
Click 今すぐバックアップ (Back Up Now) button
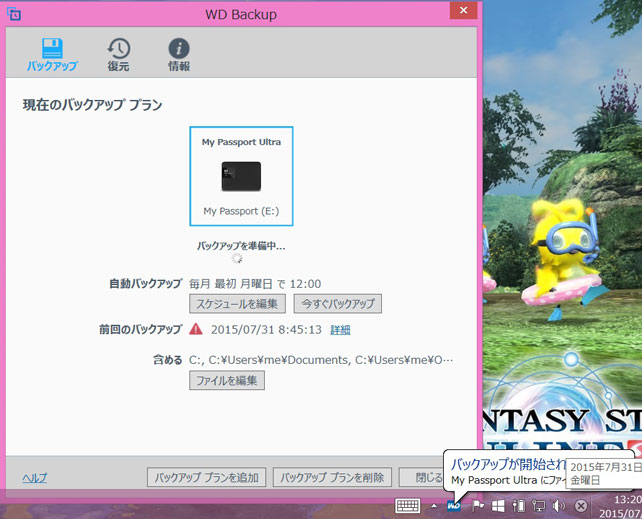(x=336, y=304)
